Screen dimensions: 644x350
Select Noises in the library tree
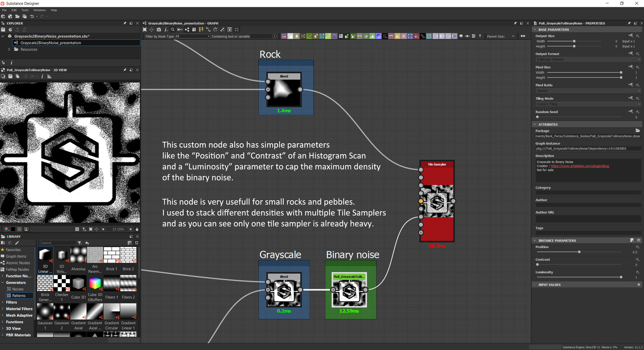(x=18, y=289)
